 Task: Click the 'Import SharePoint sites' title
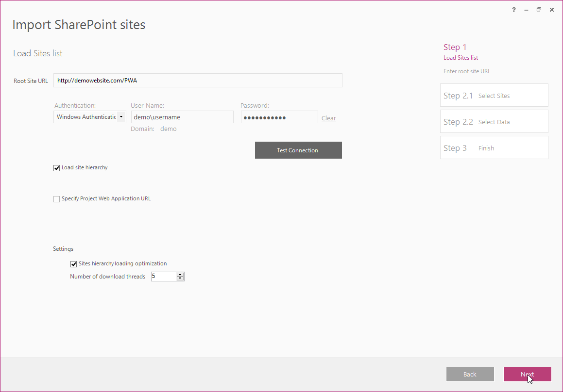pyautogui.click(x=79, y=25)
